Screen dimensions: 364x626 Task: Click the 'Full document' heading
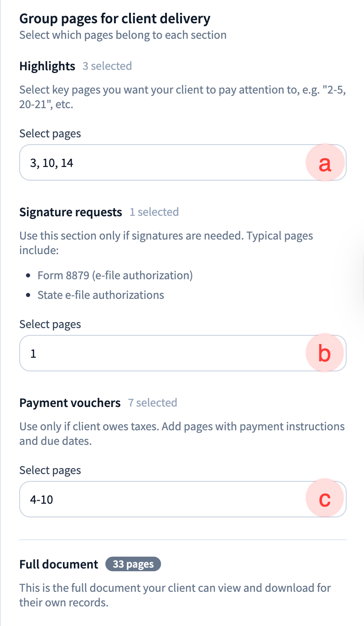pos(58,564)
